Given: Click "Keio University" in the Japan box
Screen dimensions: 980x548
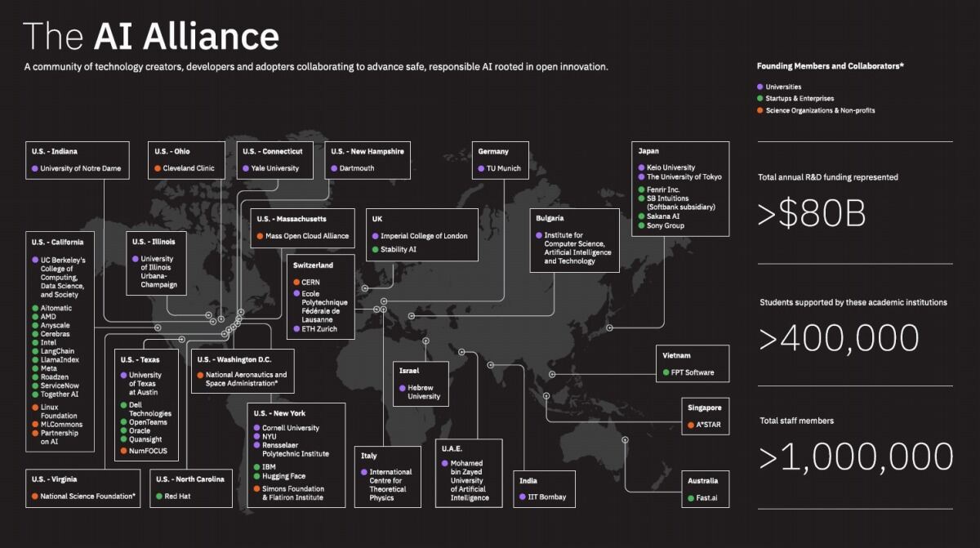Looking at the screenshot, I should [x=670, y=167].
